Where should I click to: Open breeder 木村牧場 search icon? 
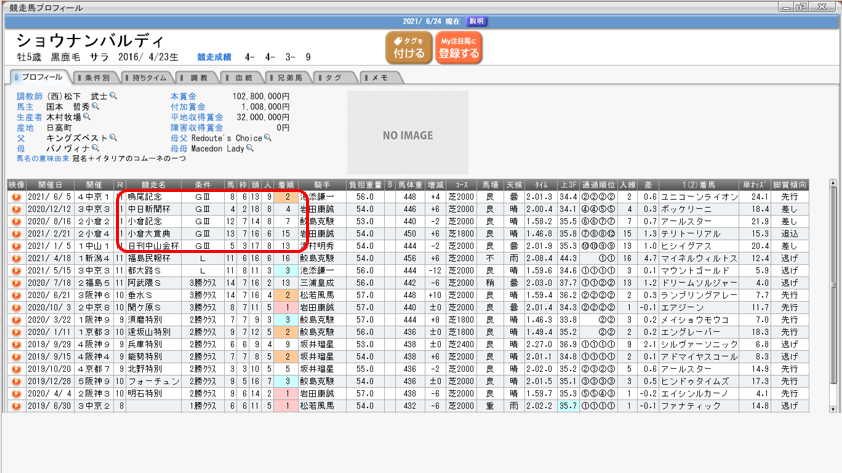[88, 117]
